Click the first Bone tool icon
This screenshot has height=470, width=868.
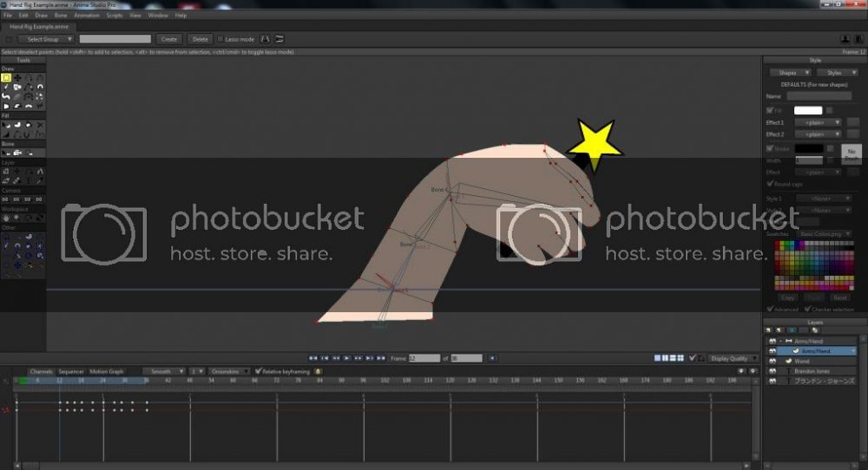pos(6,153)
